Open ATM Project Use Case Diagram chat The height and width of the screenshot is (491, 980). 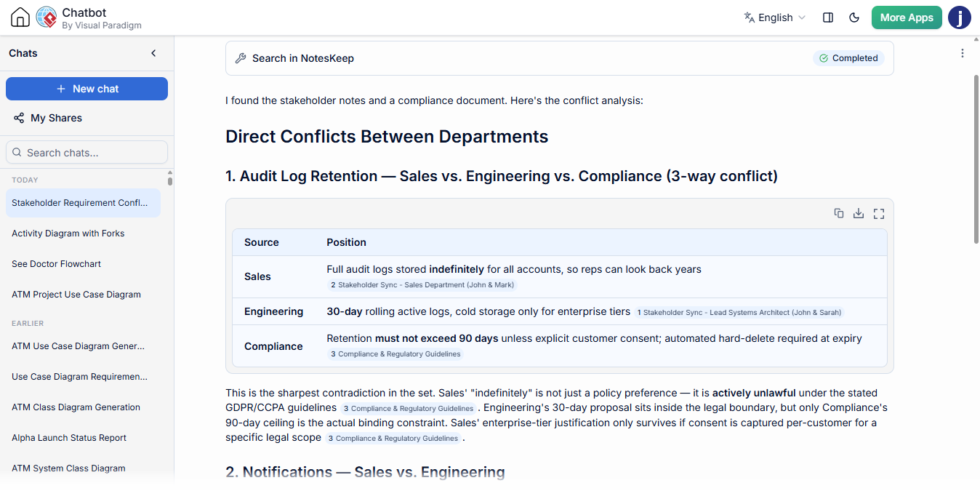[83, 295]
